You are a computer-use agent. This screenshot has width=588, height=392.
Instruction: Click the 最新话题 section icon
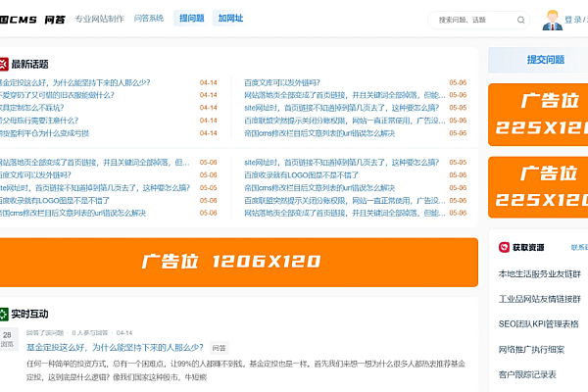point(3,64)
